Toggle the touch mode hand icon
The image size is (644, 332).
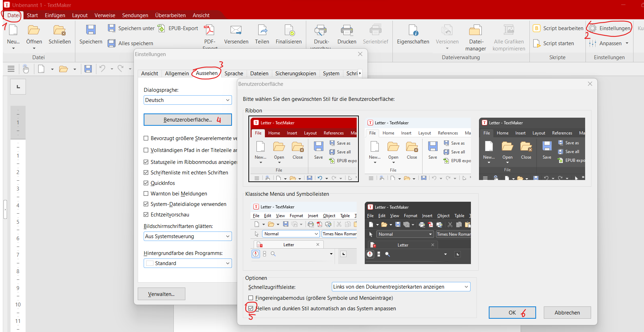tap(26, 69)
